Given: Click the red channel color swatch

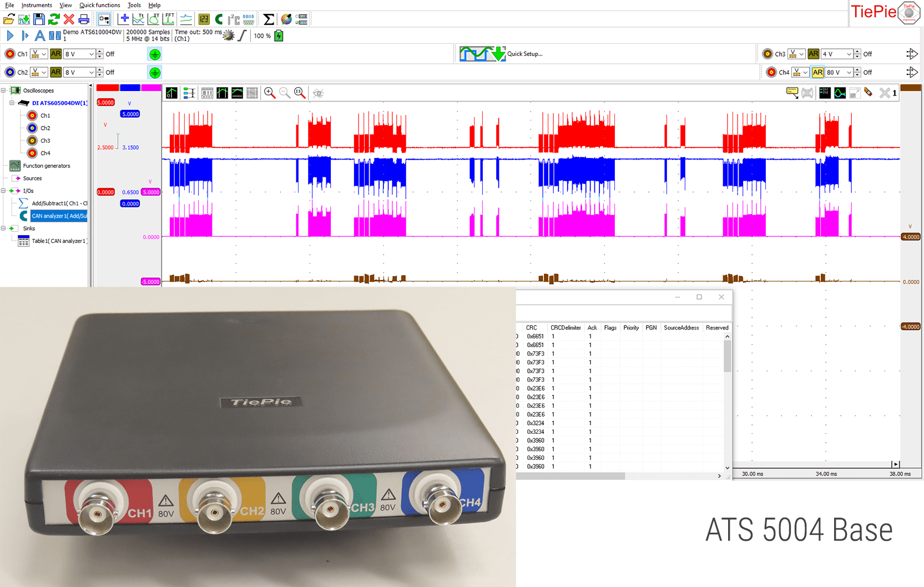Looking at the screenshot, I should click(x=107, y=88).
